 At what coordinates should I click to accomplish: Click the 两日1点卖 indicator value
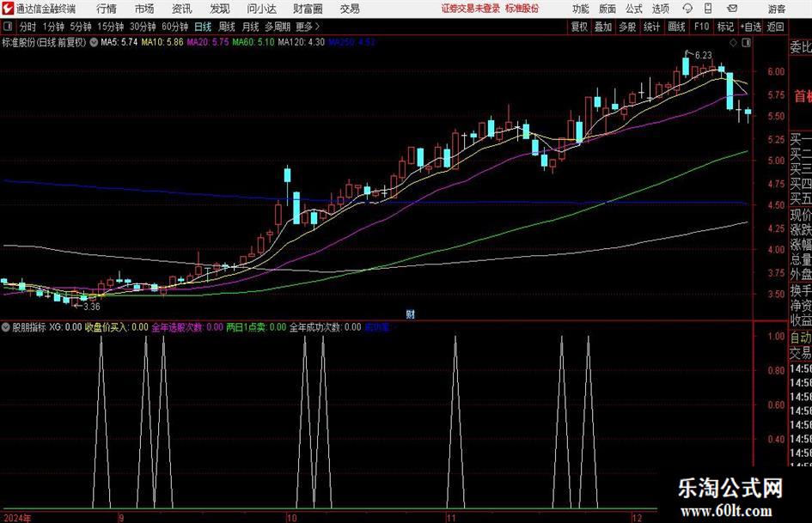coord(256,327)
